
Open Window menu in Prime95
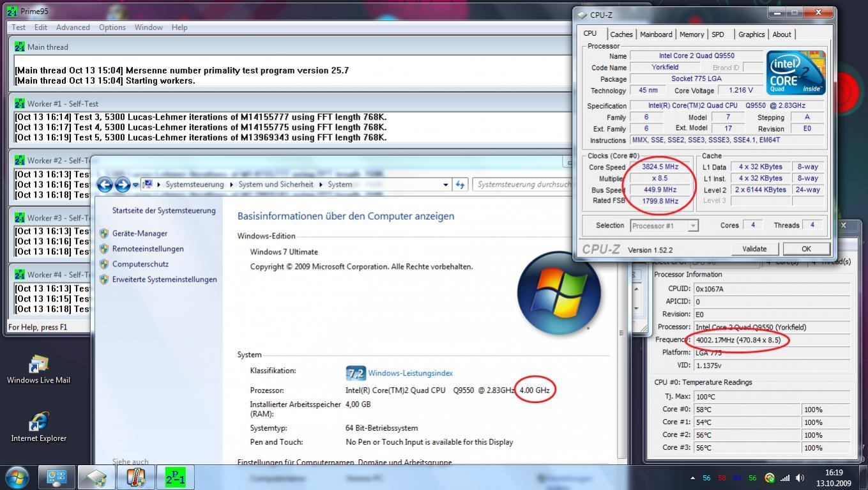[x=148, y=27]
